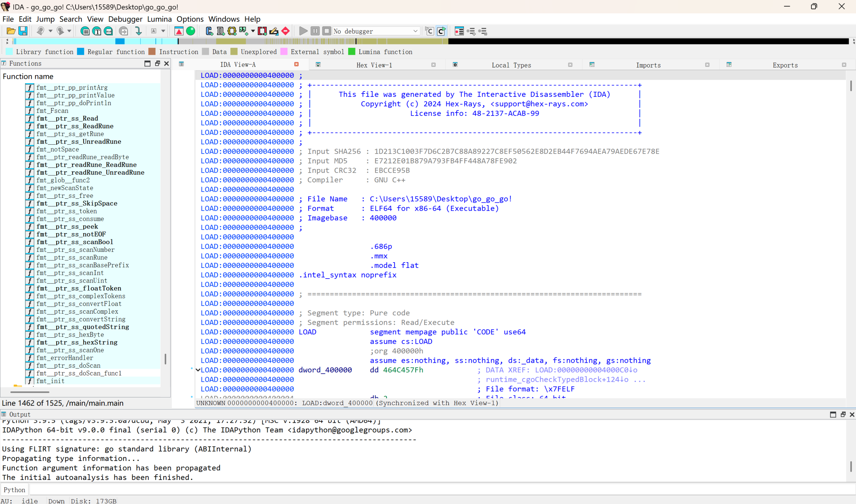Image resolution: width=856 pixels, height=504 pixels.
Task: Switch to the Hex View-1 tab
Action: click(374, 65)
